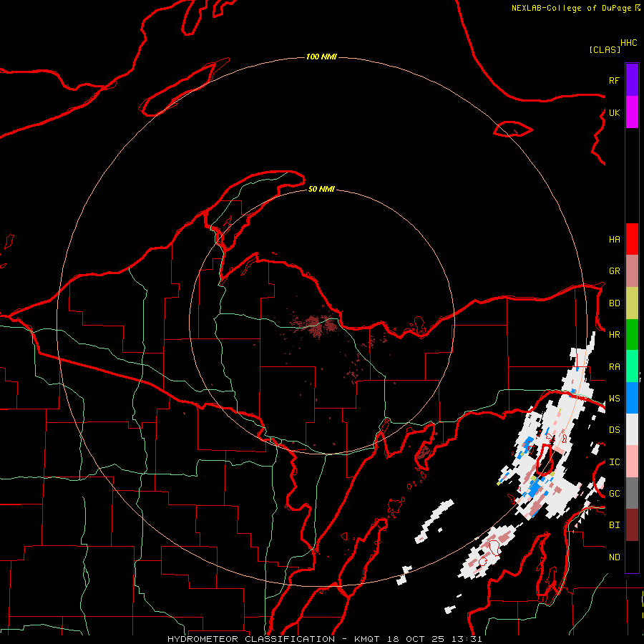The height and width of the screenshot is (644, 644).
Task: Click the HA red legend swatch
Action: point(632,239)
